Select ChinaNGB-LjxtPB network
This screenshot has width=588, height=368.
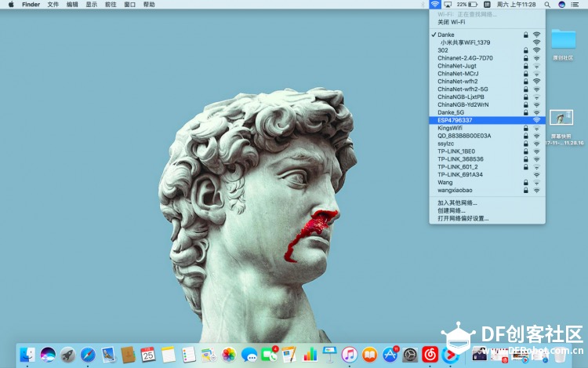(x=487, y=97)
